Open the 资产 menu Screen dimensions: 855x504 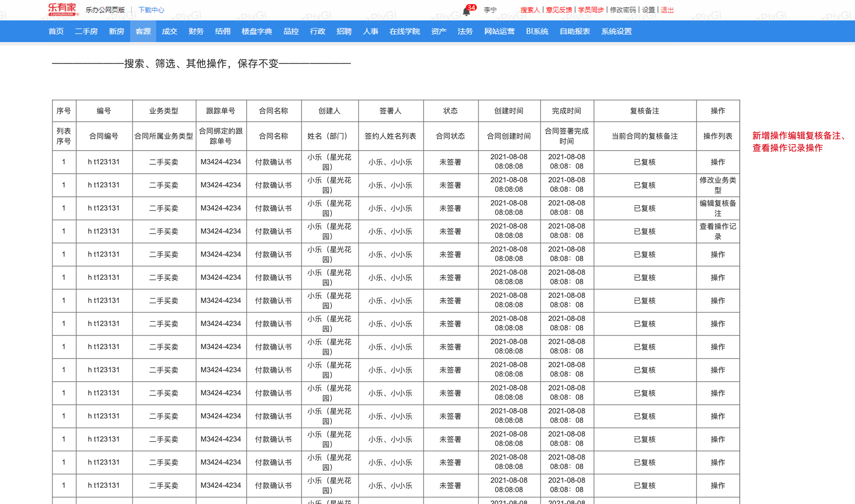(x=439, y=31)
